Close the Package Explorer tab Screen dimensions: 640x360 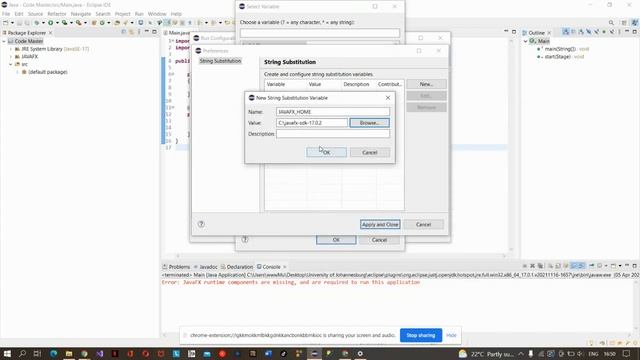click(51, 33)
